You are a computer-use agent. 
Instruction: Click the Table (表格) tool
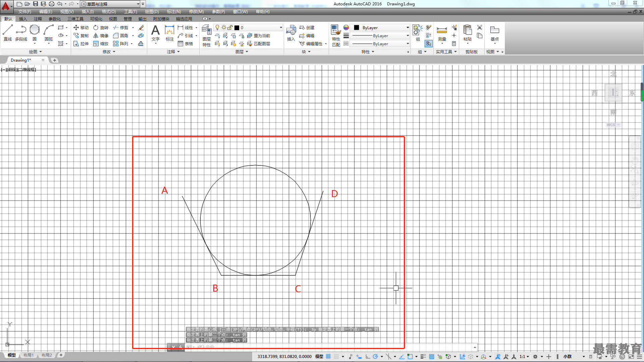tap(185, 44)
